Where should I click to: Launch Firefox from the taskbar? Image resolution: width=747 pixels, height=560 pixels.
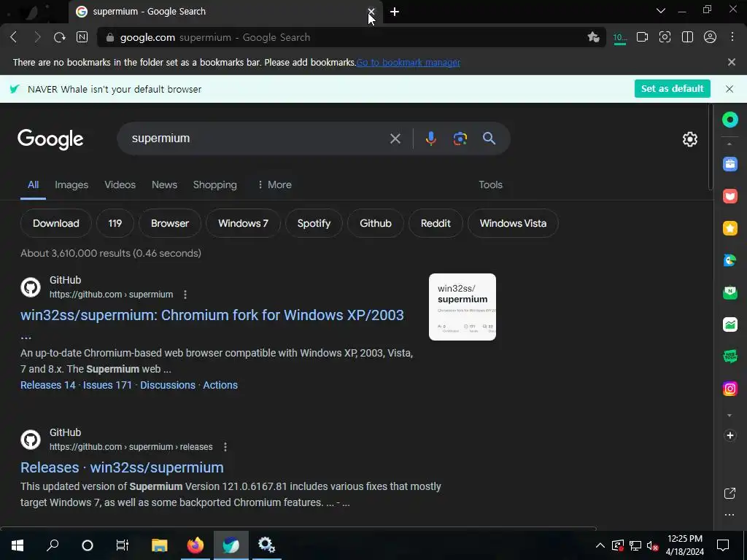[x=196, y=545]
